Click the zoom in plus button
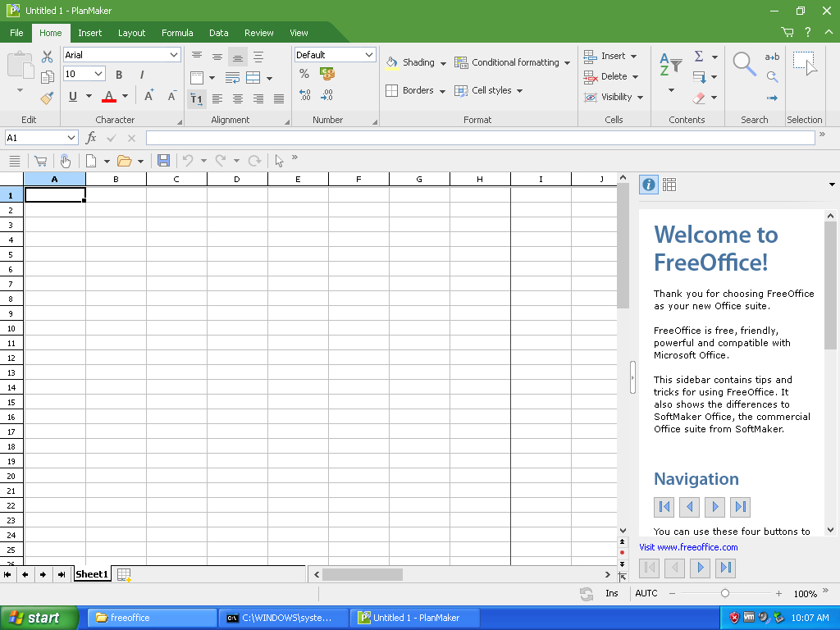Viewport: 840px width, 630px height. coord(779,594)
